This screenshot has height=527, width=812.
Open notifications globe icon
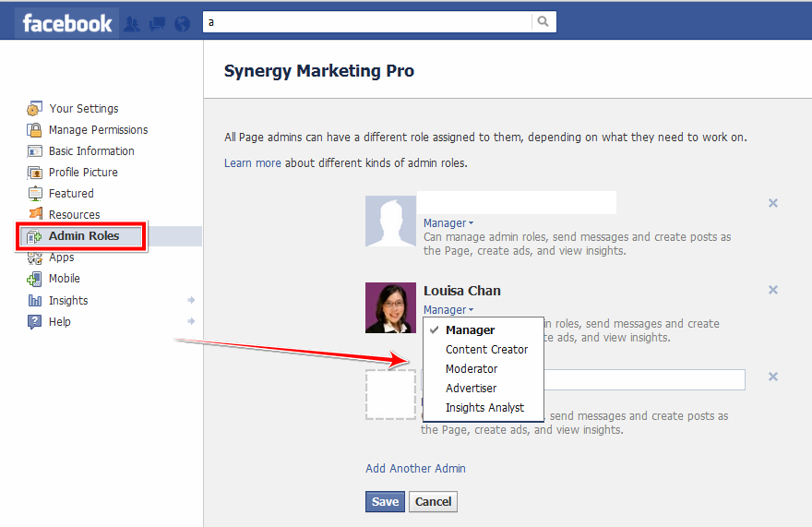(x=182, y=24)
